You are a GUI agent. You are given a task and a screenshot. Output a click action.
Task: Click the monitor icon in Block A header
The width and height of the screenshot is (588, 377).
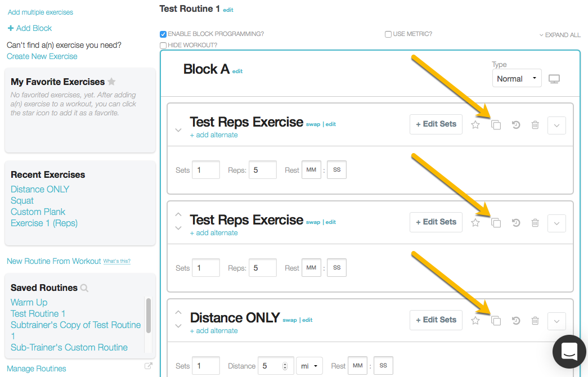click(x=554, y=79)
